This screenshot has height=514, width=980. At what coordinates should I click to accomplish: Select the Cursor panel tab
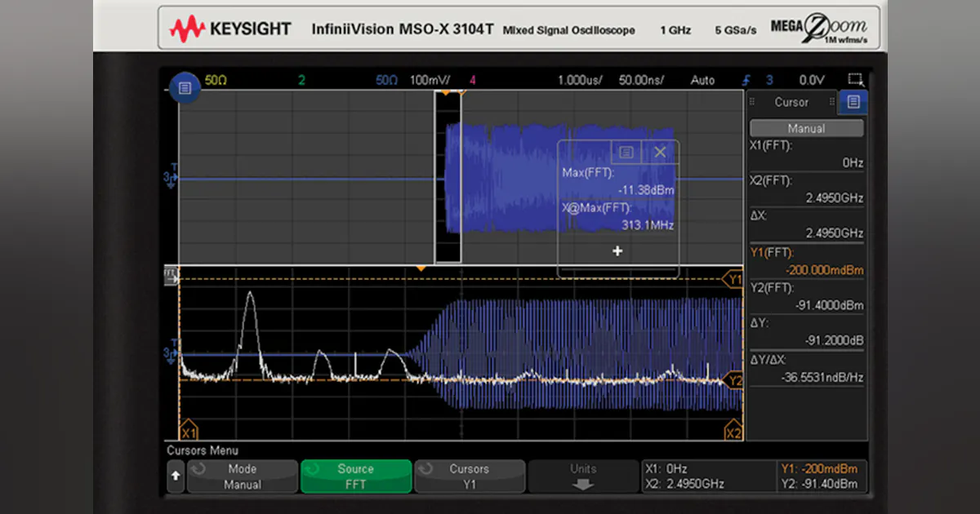(x=791, y=102)
